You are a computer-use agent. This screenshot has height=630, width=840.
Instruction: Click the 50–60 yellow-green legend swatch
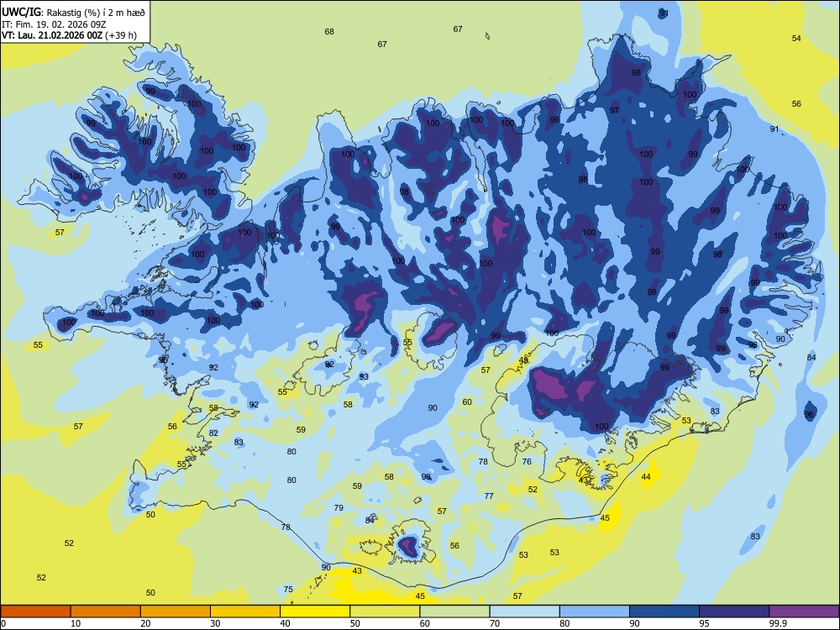(x=385, y=612)
